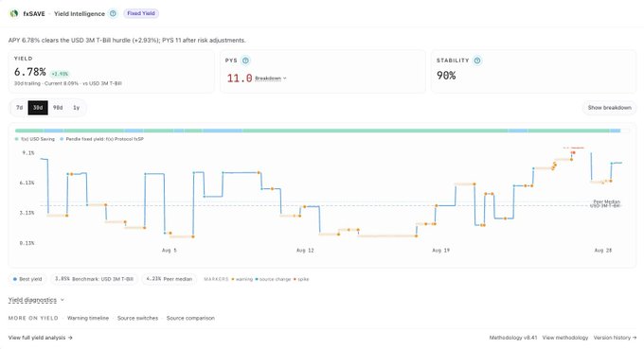Image resolution: width=644 pixels, height=349 pixels.
Task: Select the 7d time range
Action: (x=19, y=108)
